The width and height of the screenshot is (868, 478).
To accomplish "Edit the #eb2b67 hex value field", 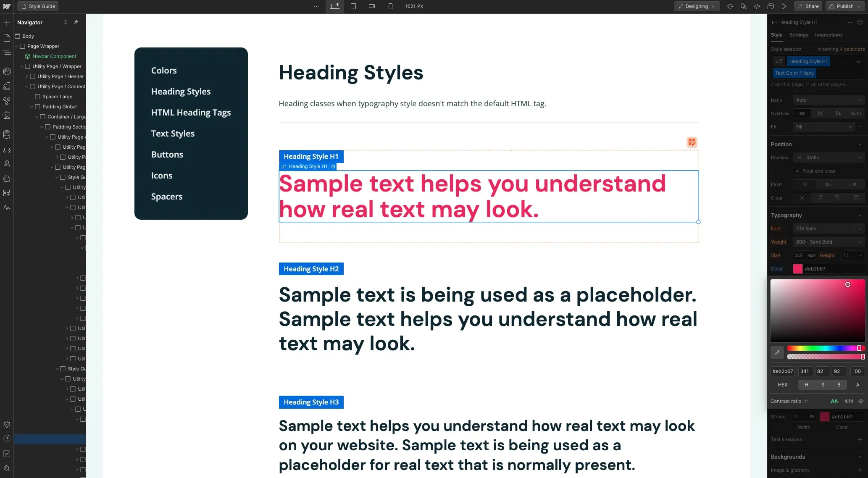I will (782, 371).
